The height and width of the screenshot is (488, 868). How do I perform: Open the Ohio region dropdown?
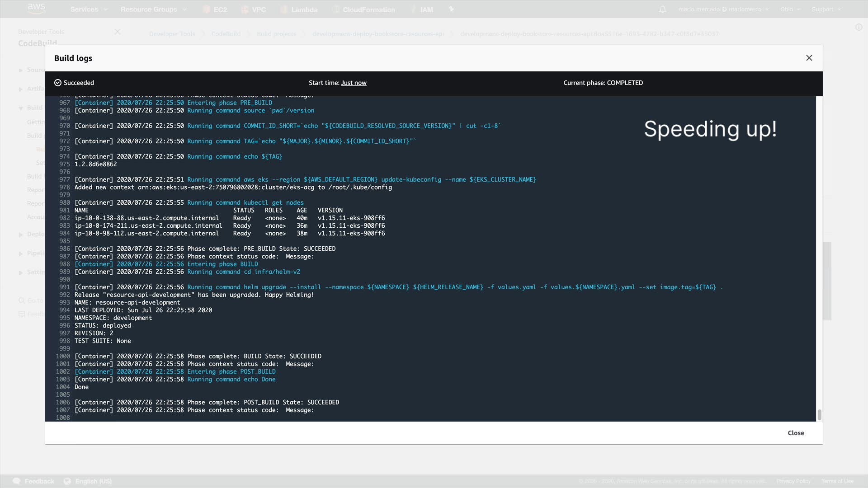coord(790,9)
